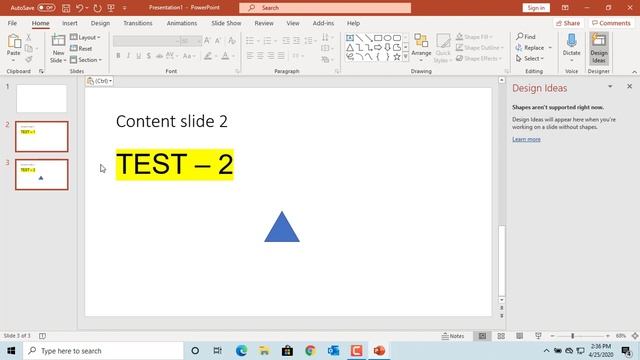Open Design Ideas pane options arrow

(610, 87)
